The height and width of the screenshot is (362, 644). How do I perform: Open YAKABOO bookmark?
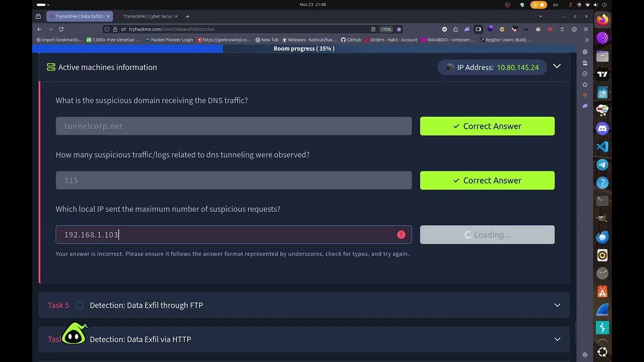[x=448, y=40]
